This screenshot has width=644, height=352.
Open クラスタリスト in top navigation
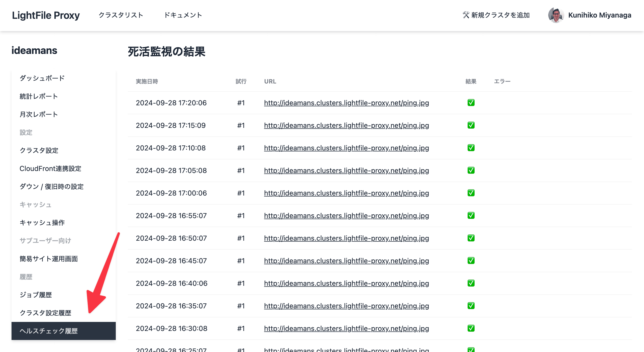tap(121, 15)
